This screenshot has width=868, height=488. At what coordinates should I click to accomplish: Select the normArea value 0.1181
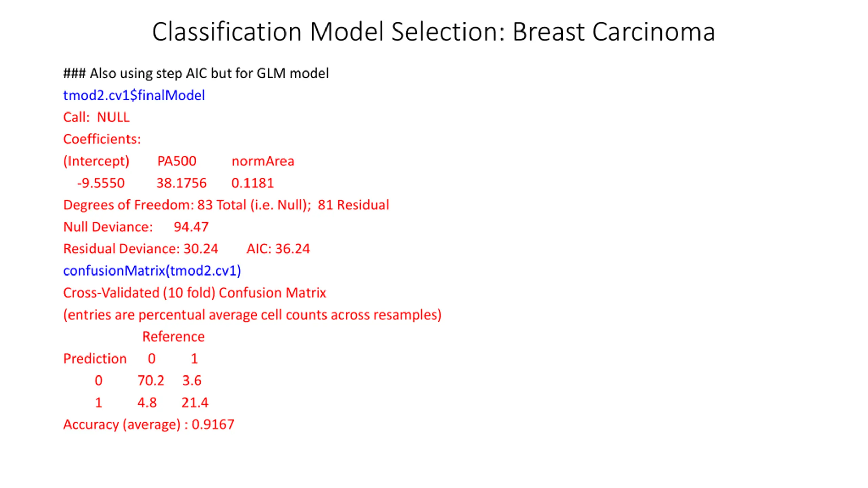click(x=252, y=183)
